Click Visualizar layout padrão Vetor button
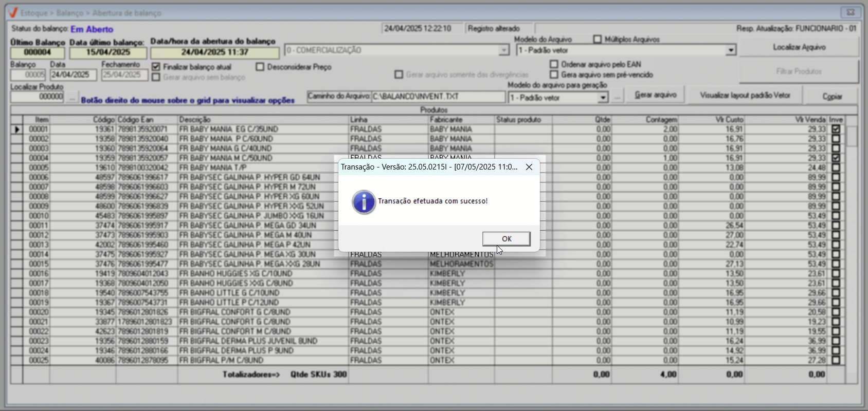The height and width of the screenshot is (411, 868). point(745,95)
